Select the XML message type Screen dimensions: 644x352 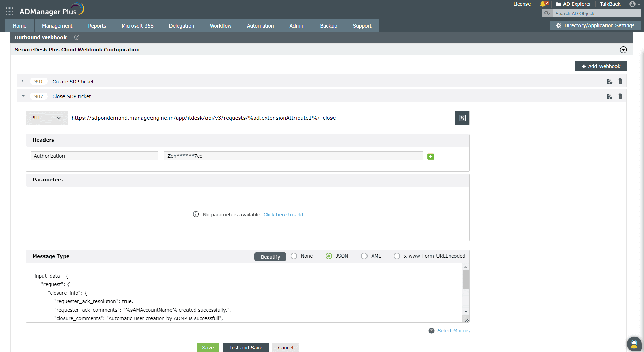click(x=364, y=256)
